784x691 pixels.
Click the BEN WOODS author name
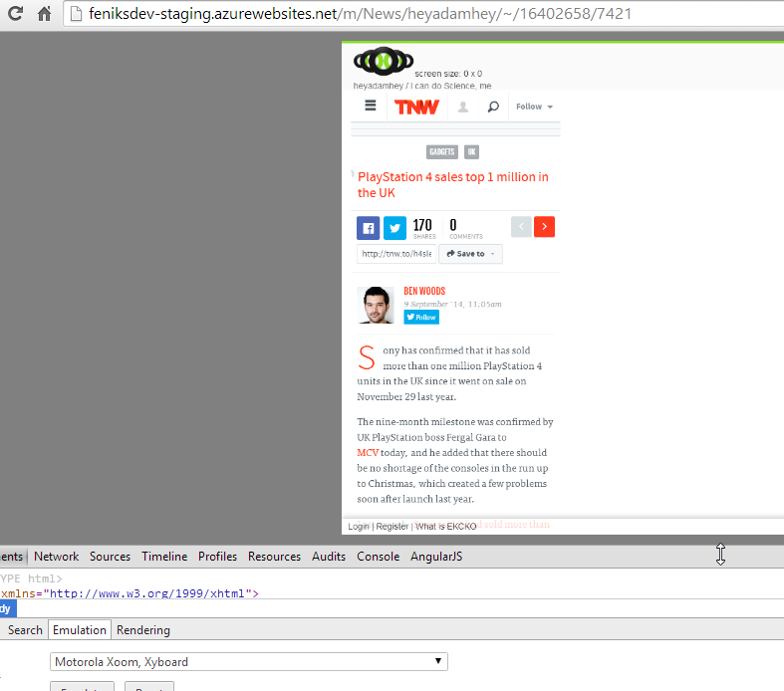[424, 291]
